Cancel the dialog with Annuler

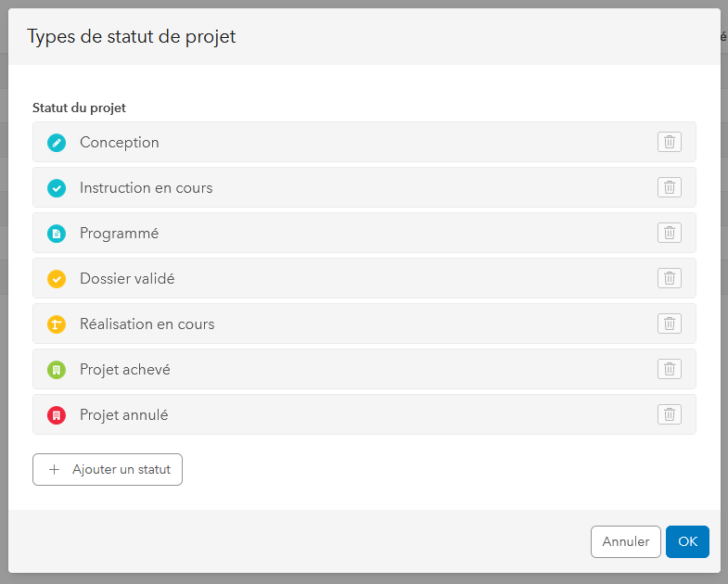click(625, 541)
